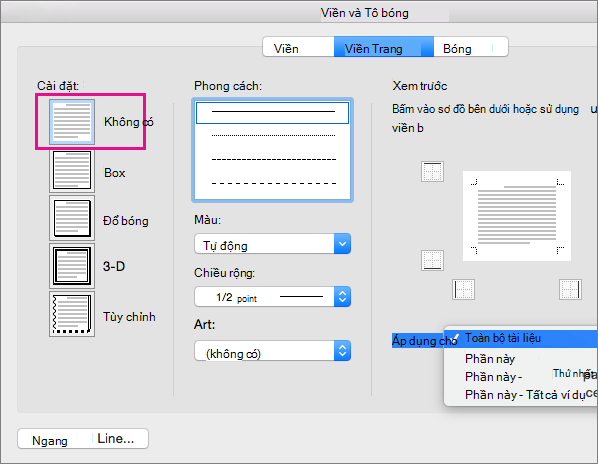The height and width of the screenshot is (464, 598).
Task: Click the '3-D' setting label
Action: pyautogui.click(x=114, y=266)
